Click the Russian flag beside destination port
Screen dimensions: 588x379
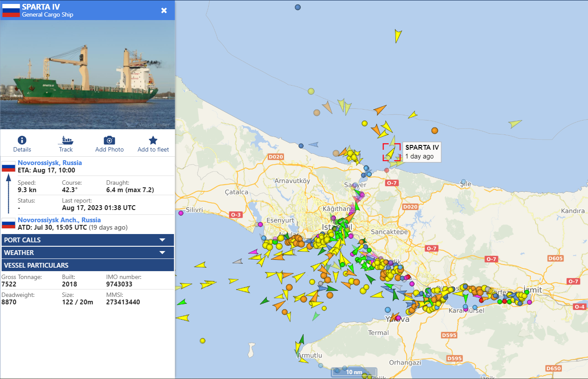click(8, 166)
